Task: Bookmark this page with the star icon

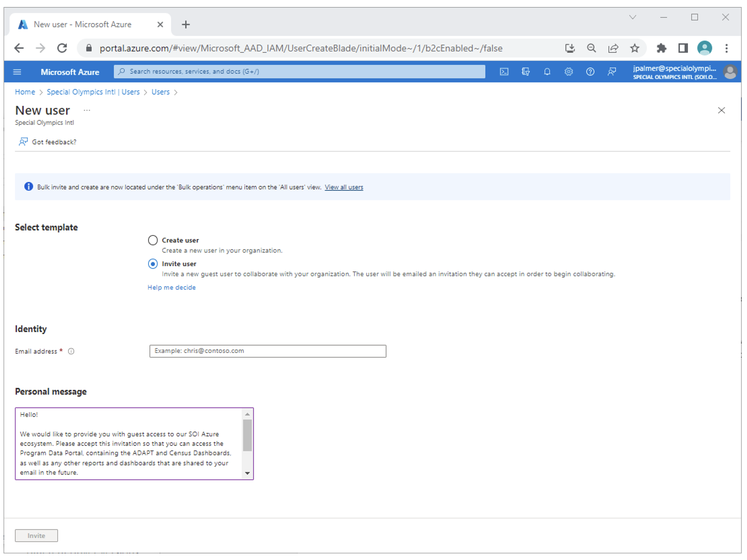Action: (x=634, y=48)
